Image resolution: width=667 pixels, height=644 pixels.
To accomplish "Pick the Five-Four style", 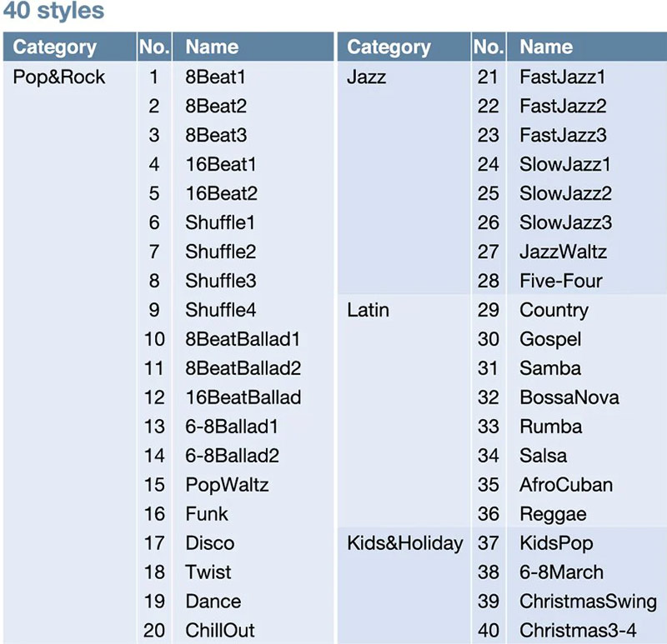I will click(x=560, y=281).
